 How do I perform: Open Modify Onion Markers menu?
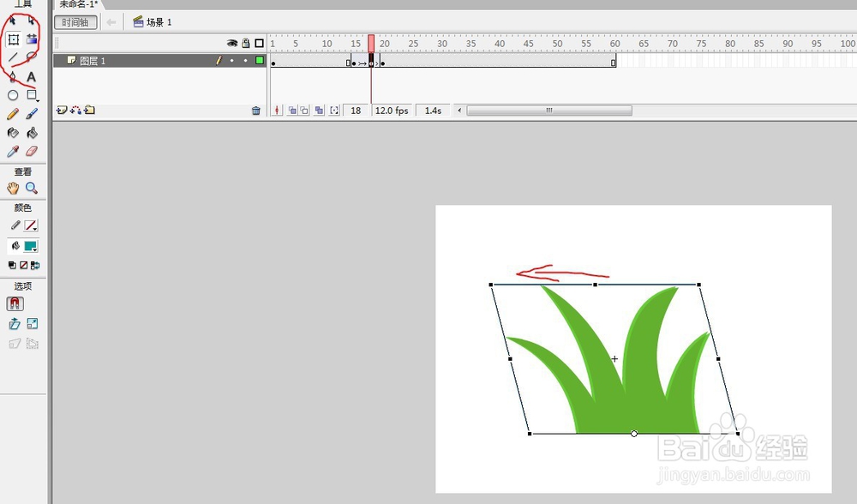pos(334,111)
